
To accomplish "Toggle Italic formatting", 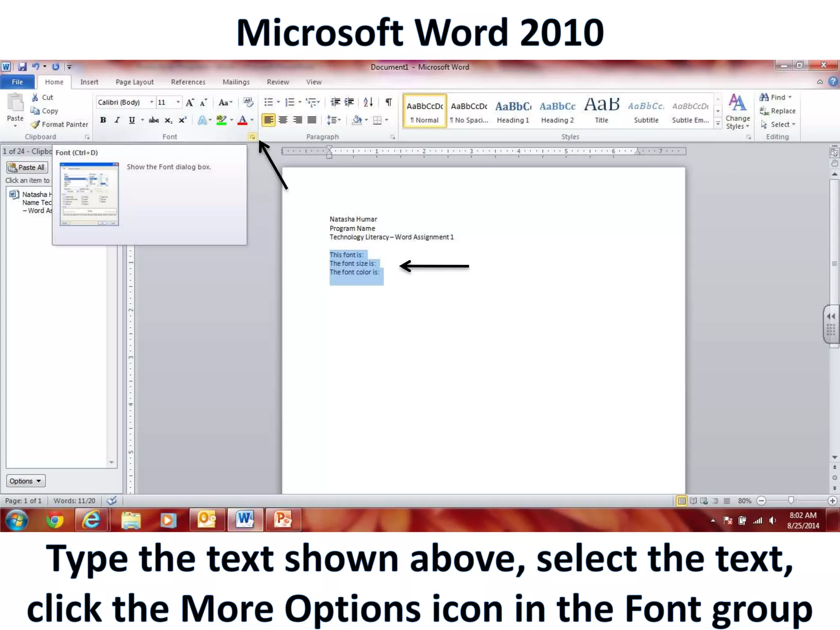I will point(117,120).
